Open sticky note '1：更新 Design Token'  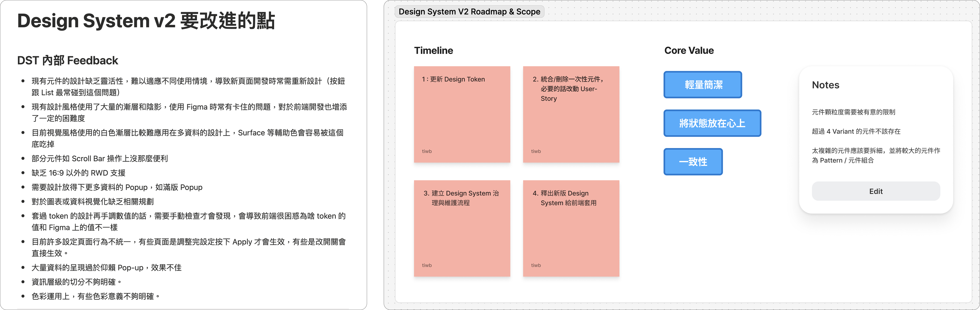[x=462, y=114]
